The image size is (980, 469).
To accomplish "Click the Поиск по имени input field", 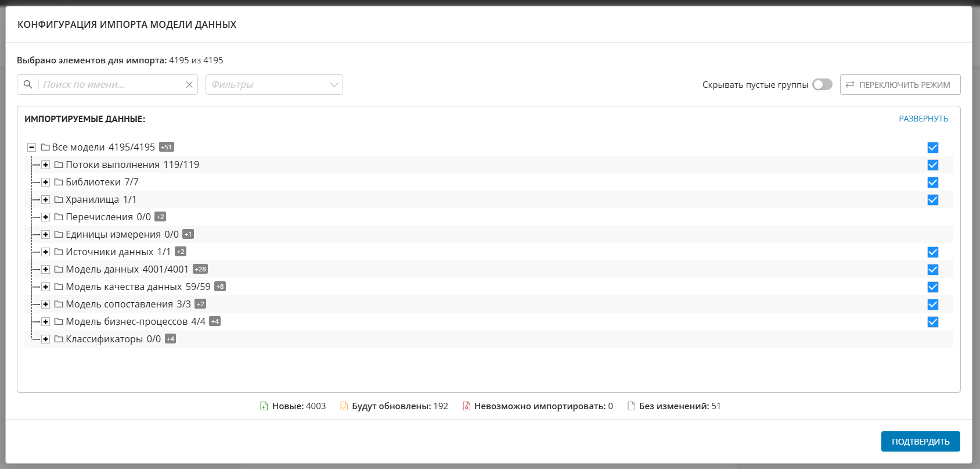I will pyautogui.click(x=110, y=84).
